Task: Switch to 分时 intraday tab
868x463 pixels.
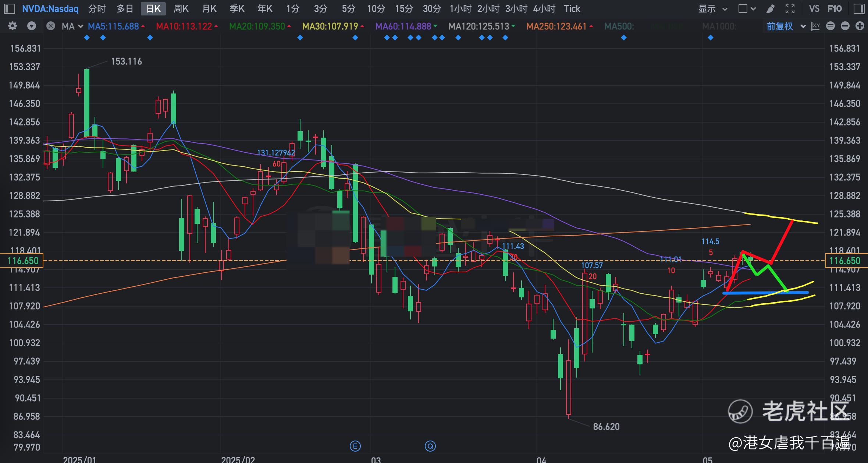Action: 97,8
